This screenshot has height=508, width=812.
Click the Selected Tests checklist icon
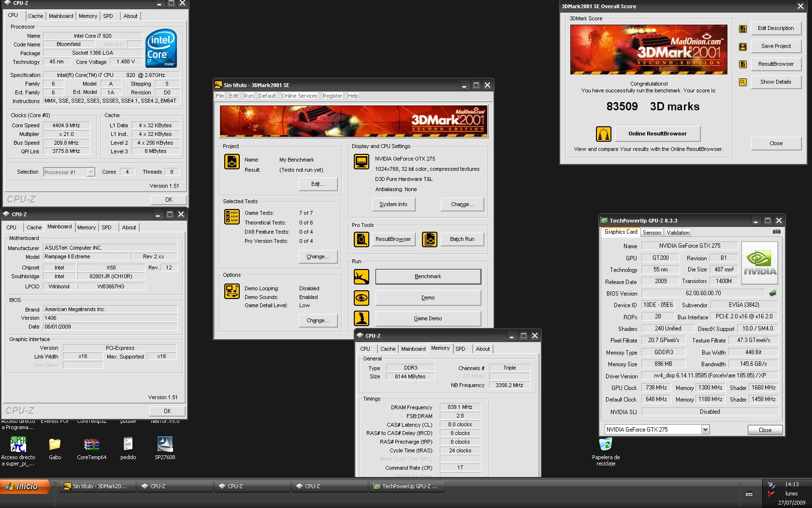pos(232,217)
